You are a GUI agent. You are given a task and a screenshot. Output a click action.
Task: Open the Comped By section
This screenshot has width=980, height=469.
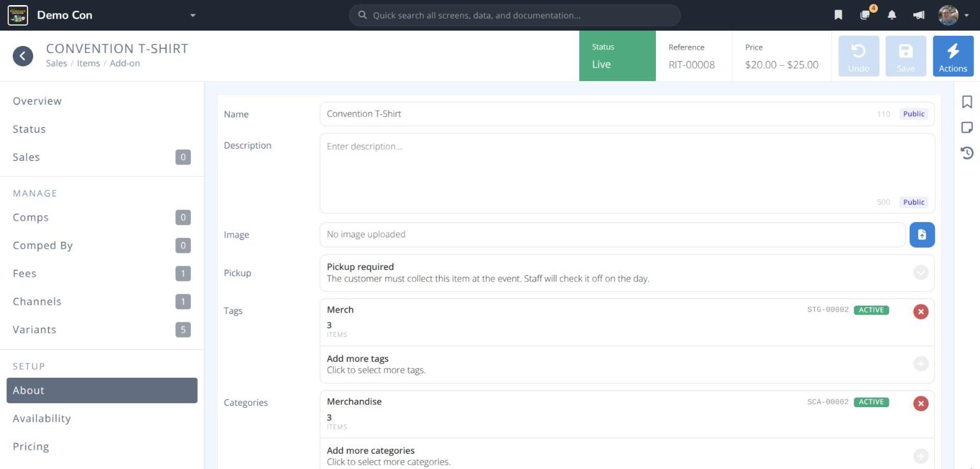(x=102, y=246)
